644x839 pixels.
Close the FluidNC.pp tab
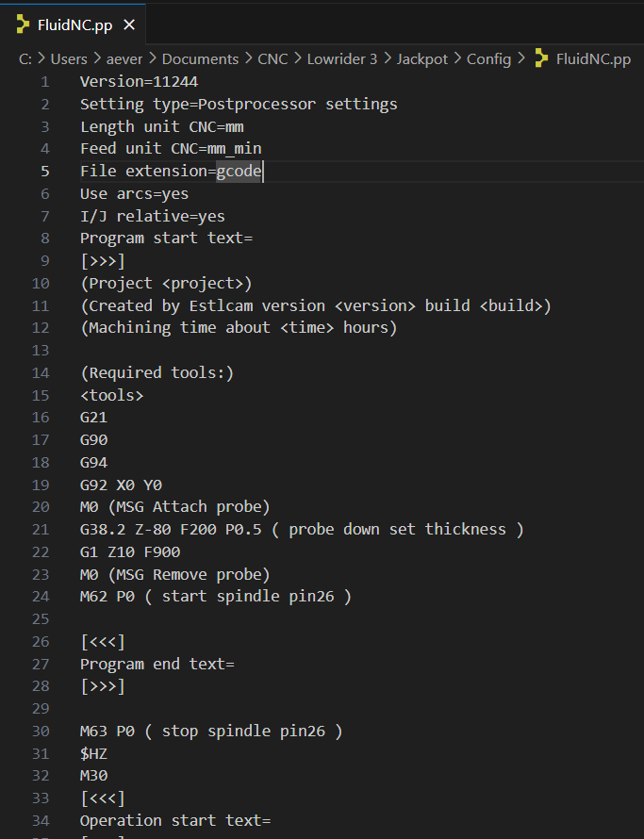(x=129, y=27)
